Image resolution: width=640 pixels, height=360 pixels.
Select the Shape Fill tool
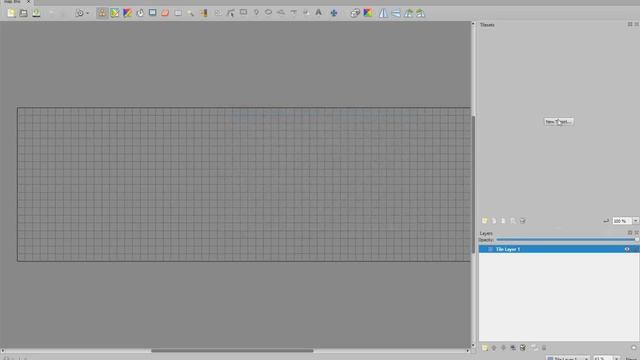(153, 13)
